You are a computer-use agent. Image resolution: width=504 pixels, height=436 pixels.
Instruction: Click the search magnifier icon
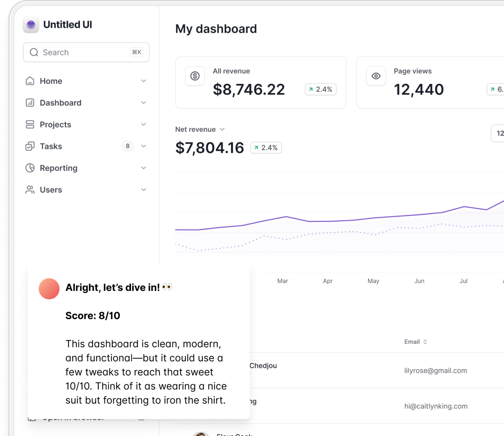(34, 52)
